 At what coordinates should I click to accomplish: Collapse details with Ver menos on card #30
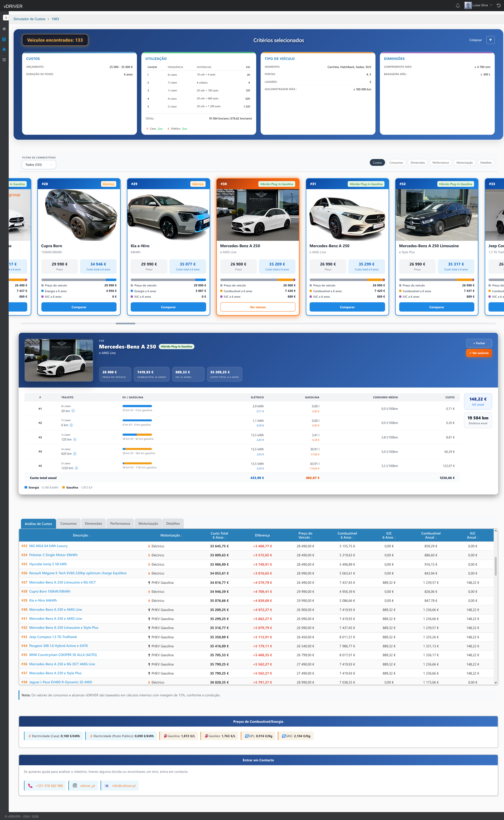click(x=258, y=307)
